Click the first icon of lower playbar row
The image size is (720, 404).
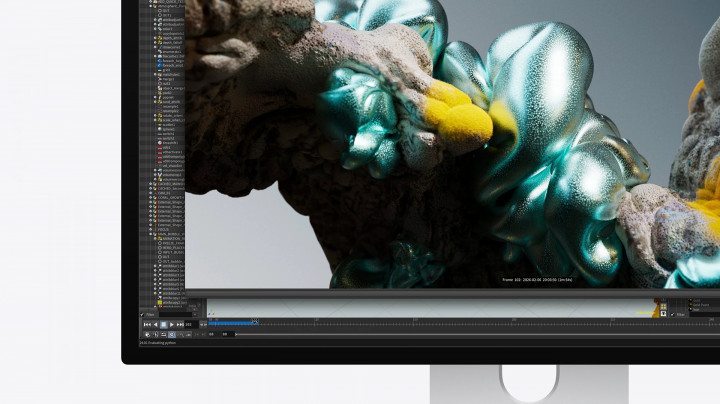coord(147,334)
